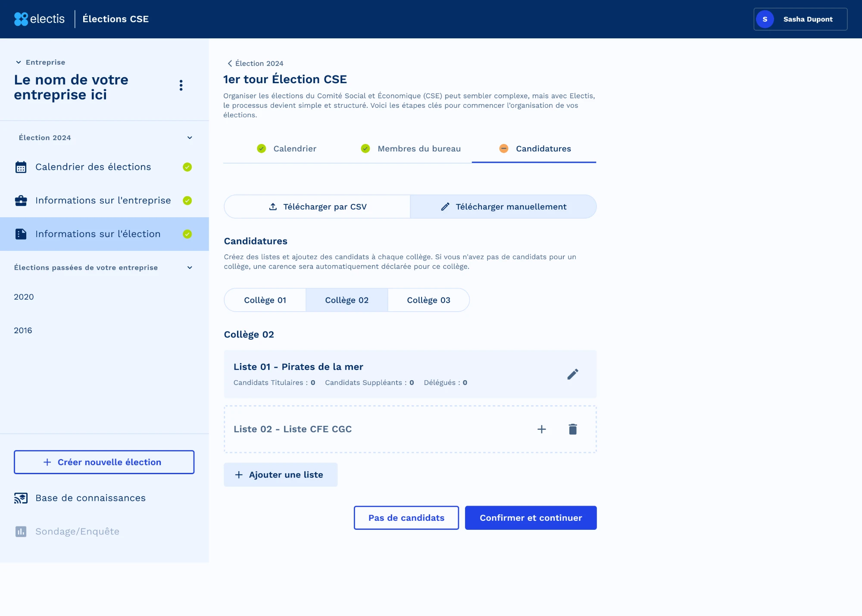Click Ajouter une liste button

click(x=281, y=475)
